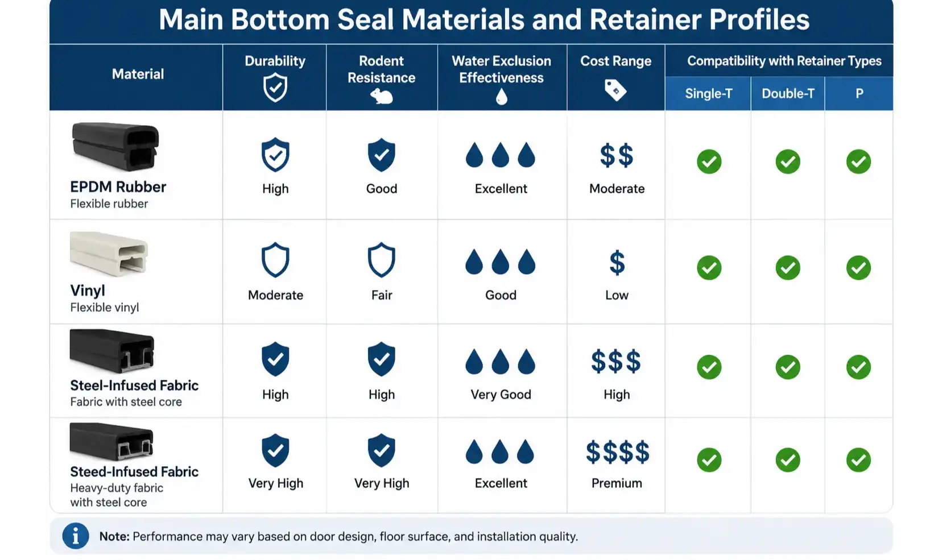
Task: Click Vinyl Double-T green checkmark
Action: (788, 268)
